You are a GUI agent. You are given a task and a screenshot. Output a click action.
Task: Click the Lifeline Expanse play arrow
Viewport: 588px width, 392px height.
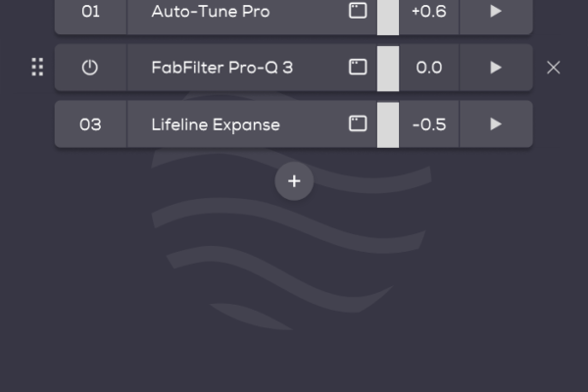[495, 124]
